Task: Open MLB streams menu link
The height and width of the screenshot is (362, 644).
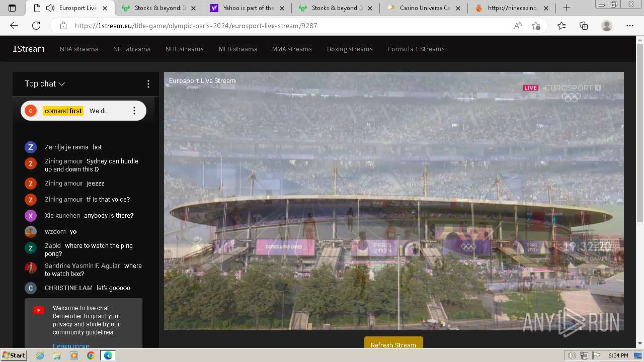Action: (238, 49)
